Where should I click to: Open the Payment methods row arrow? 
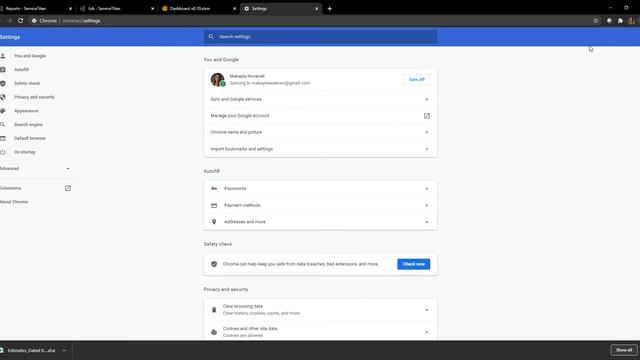pyautogui.click(x=427, y=205)
